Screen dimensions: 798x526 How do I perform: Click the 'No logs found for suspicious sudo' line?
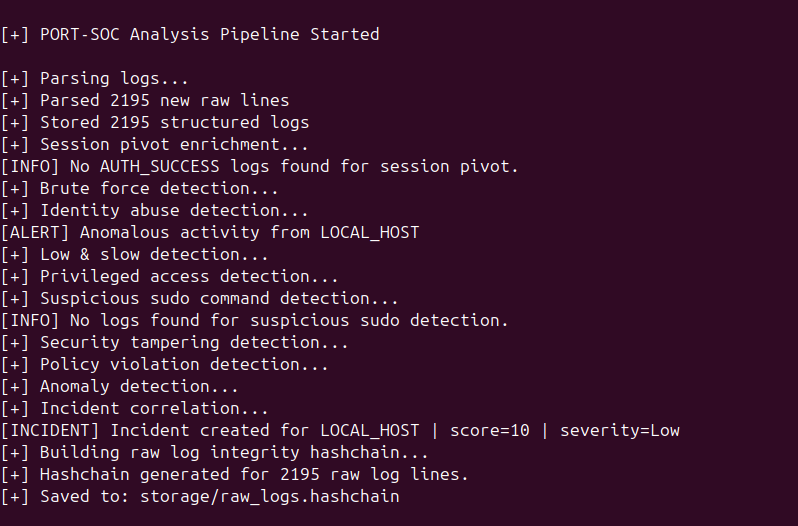tap(255, 320)
